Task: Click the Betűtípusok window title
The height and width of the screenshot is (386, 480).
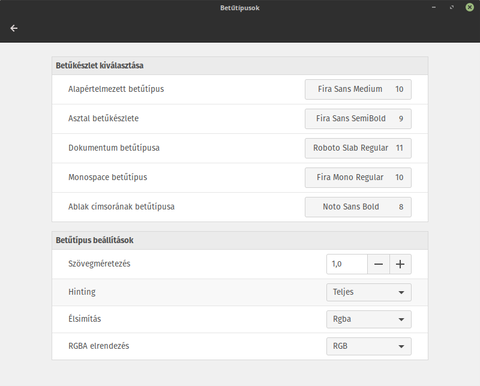Action: pyautogui.click(x=240, y=8)
